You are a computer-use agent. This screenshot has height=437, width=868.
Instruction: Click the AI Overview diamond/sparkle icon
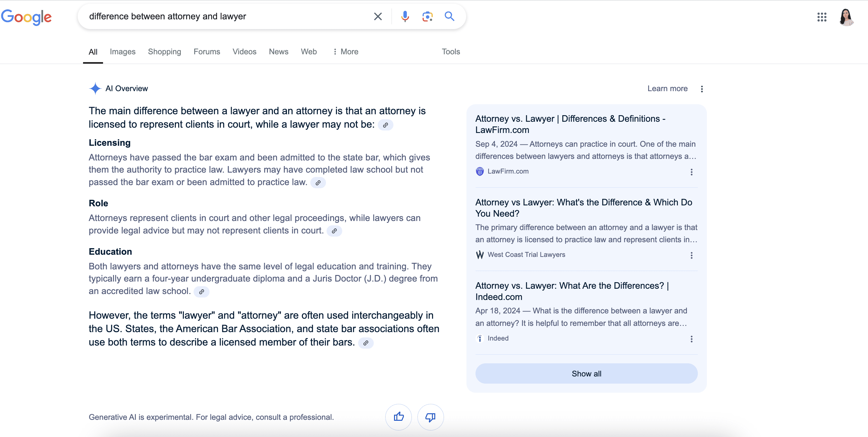point(95,88)
